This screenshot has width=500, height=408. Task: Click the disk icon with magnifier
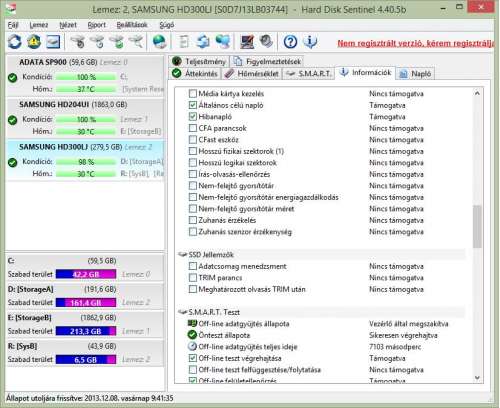(x=136, y=42)
